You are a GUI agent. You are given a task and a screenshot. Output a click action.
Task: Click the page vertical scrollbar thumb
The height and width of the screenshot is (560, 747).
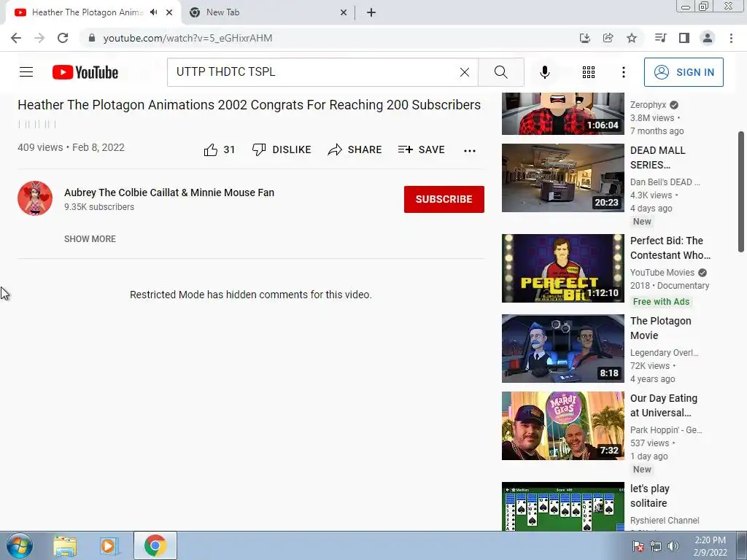coord(741,191)
